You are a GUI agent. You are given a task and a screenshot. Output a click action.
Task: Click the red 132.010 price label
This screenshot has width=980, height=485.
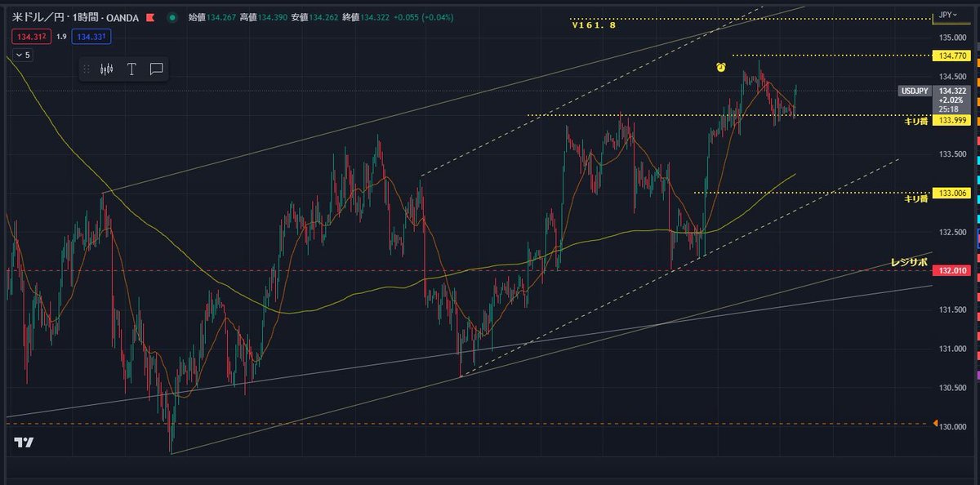951,271
